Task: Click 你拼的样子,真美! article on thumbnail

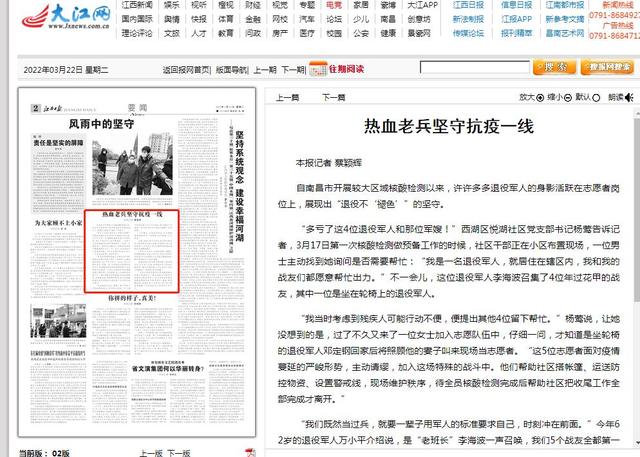Action: (132, 298)
